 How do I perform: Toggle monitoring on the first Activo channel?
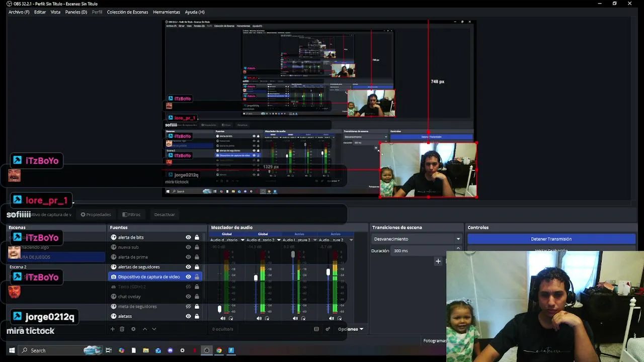(303, 318)
